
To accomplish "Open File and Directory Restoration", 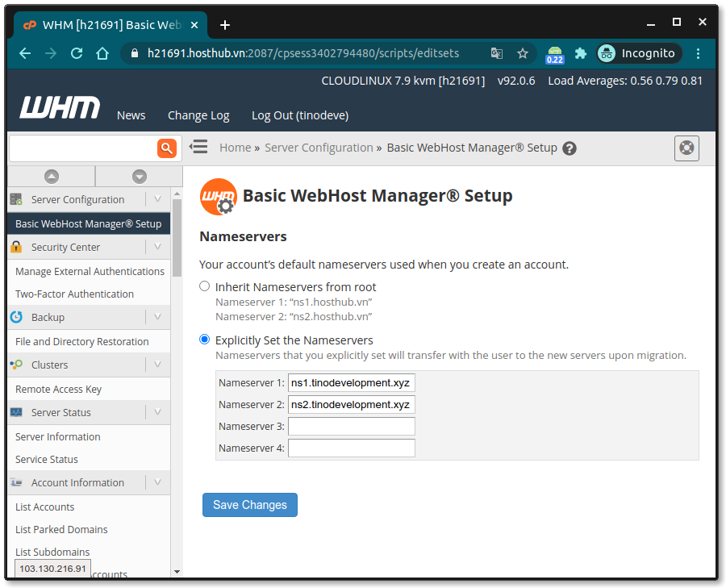I will coord(82,342).
